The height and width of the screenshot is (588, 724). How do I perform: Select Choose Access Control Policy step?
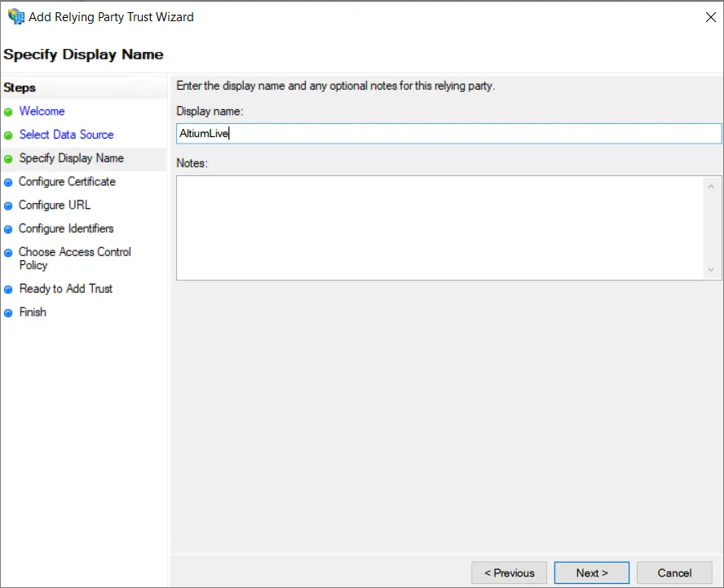pyautogui.click(x=74, y=259)
